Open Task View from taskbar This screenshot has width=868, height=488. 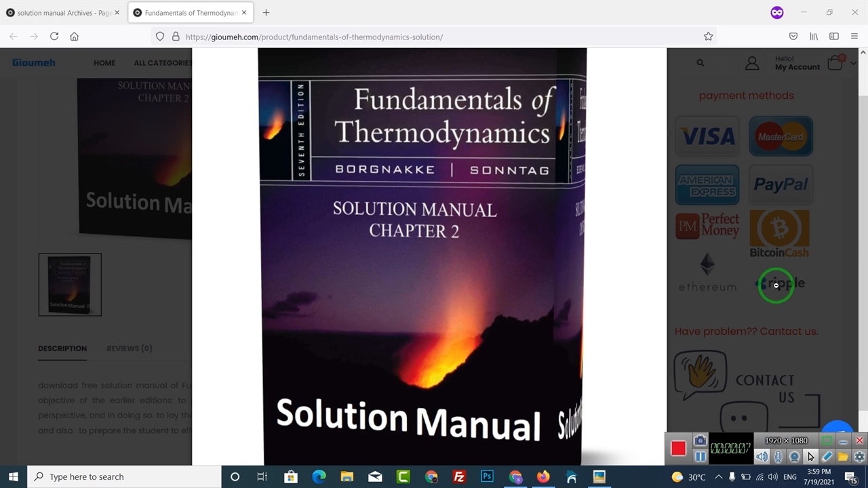pos(262,476)
